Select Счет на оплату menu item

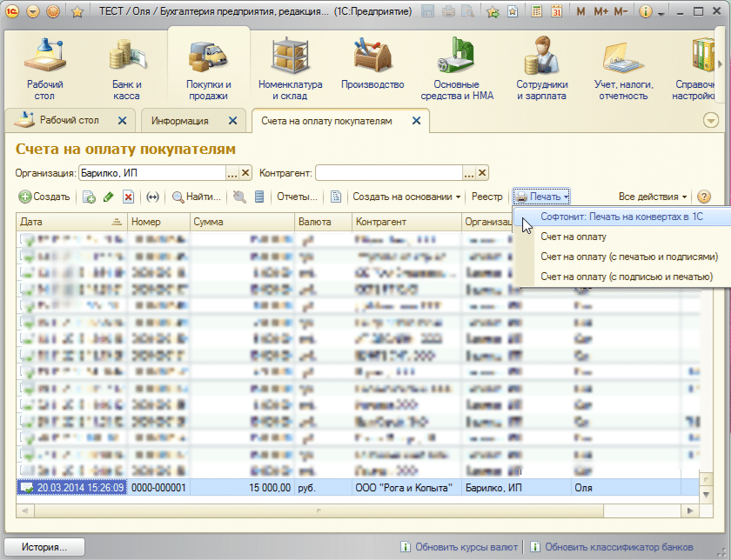point(573,237)
